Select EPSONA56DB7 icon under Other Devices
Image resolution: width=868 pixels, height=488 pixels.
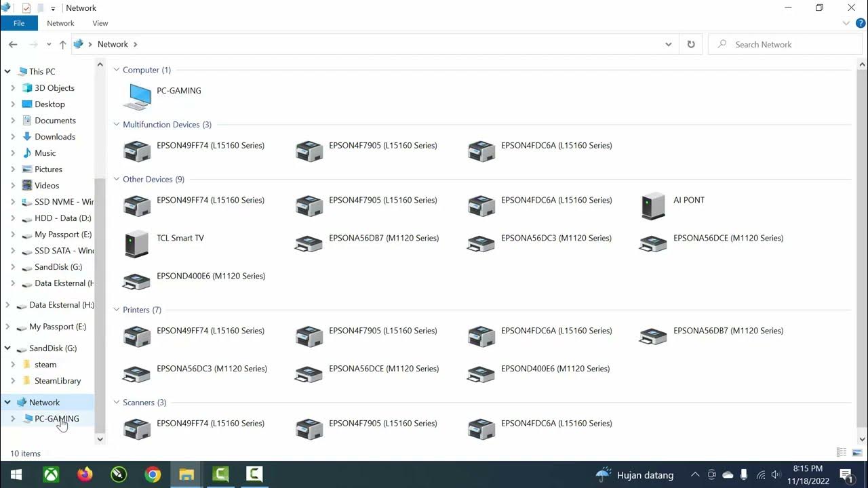[309, 243]
